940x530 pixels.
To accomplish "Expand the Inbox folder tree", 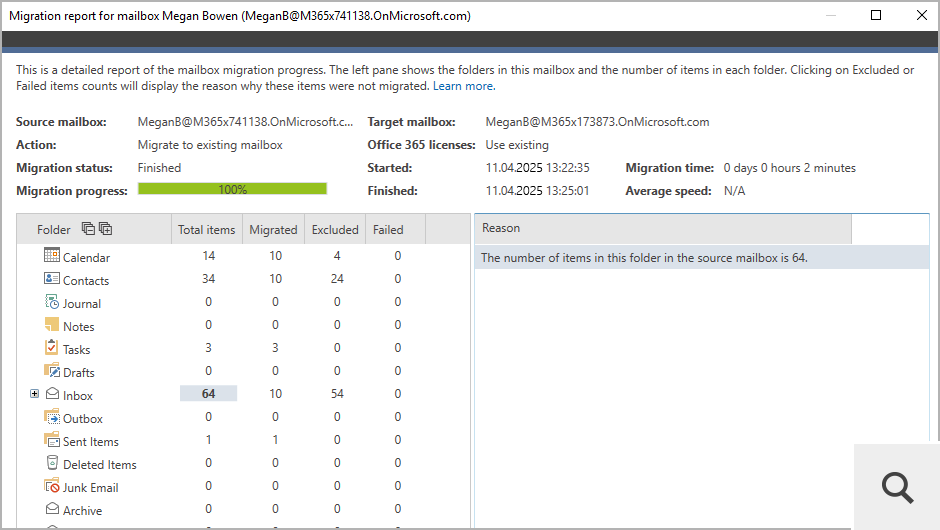I will [x=35, y=394].
